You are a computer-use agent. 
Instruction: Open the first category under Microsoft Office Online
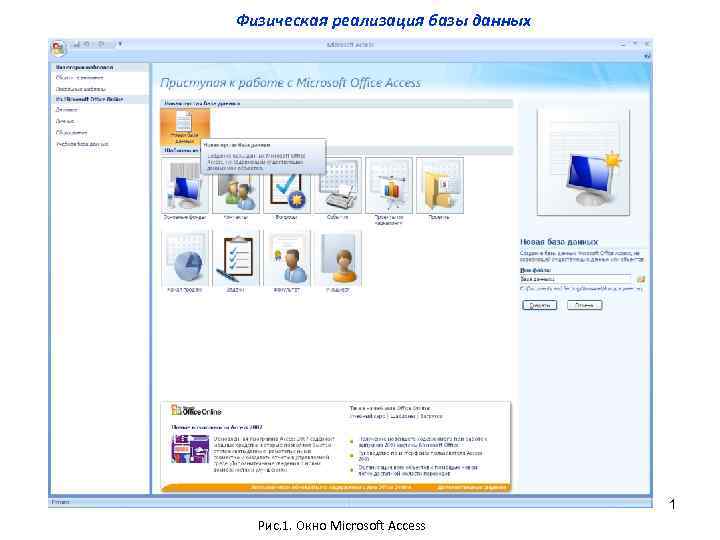click(x=67, y=110)
